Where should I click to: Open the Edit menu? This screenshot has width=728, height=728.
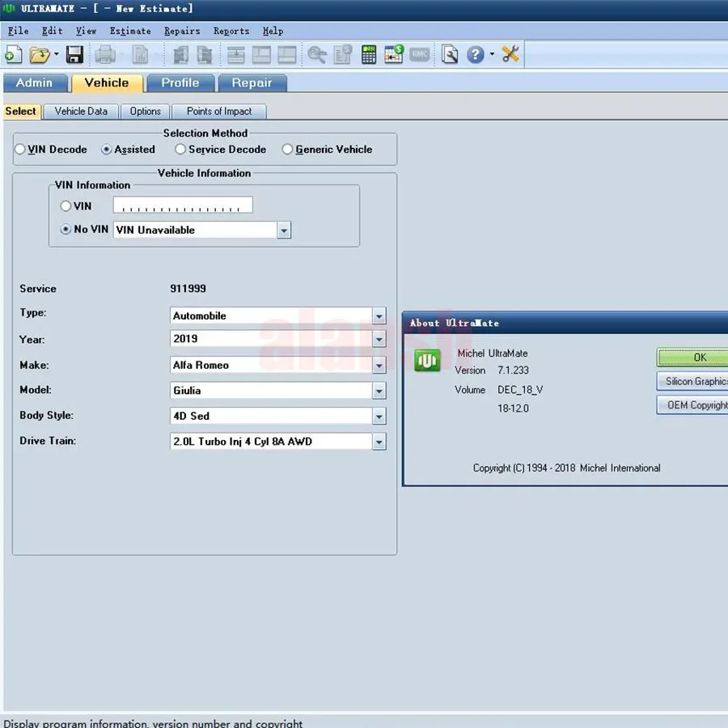tap(52, 31)
